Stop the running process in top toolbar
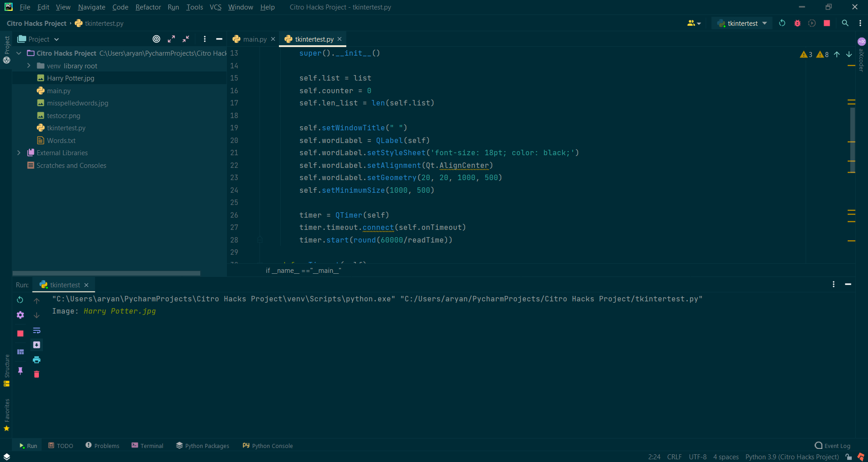 827,23
